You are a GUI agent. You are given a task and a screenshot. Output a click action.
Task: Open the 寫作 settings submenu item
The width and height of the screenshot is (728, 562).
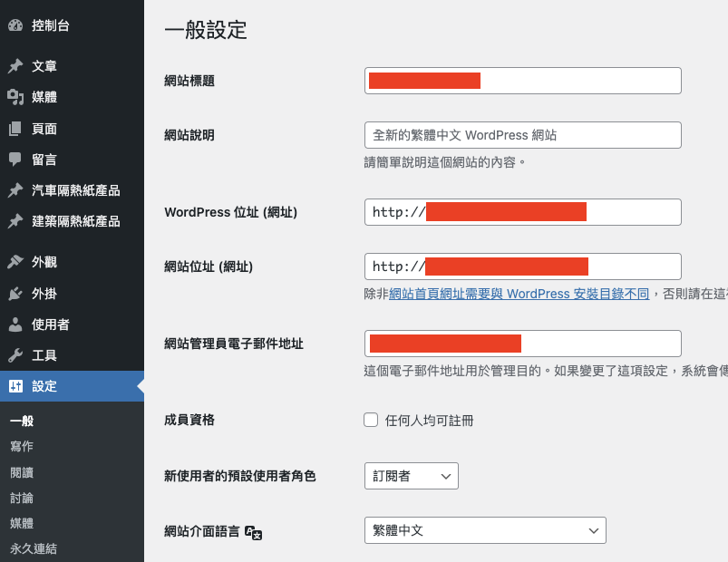pyautogui.click(x=22, y=447)
